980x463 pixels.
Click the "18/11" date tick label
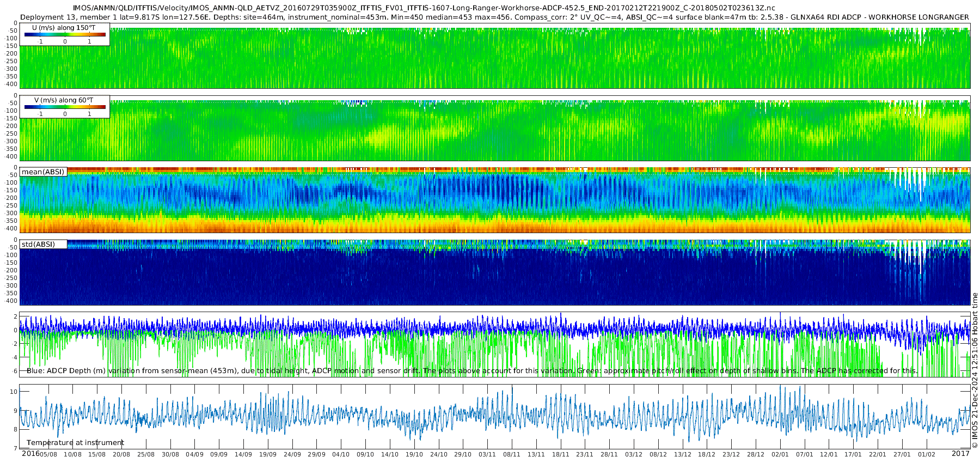point(561,455)
